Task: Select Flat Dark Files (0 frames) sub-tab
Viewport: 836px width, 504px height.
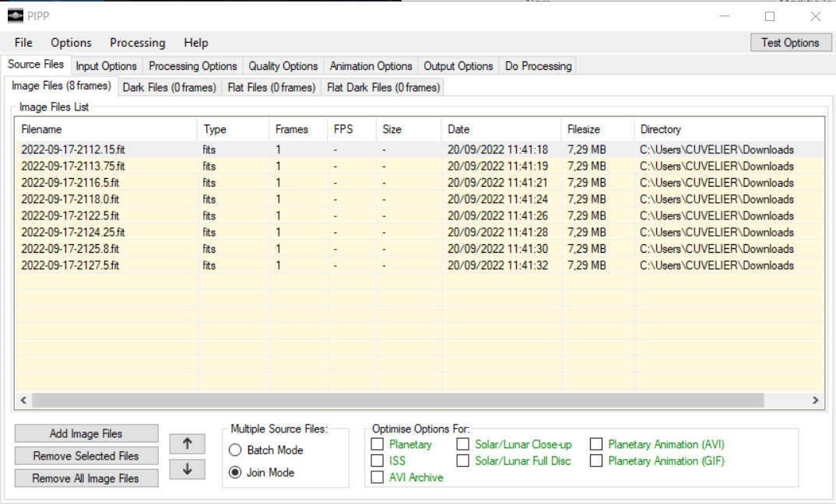Action: coord(383,87)
